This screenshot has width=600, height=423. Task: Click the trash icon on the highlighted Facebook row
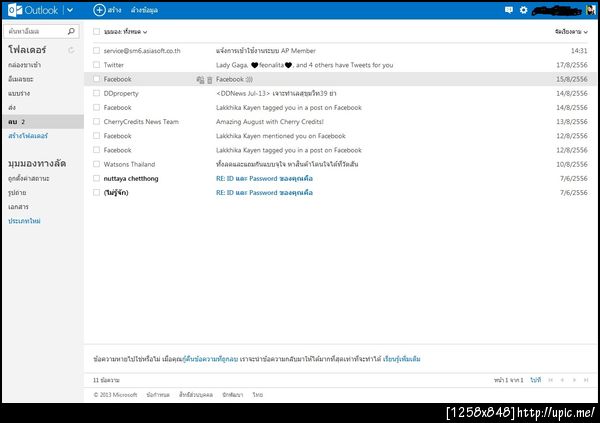pyautogui.click(x=210, y=80)
